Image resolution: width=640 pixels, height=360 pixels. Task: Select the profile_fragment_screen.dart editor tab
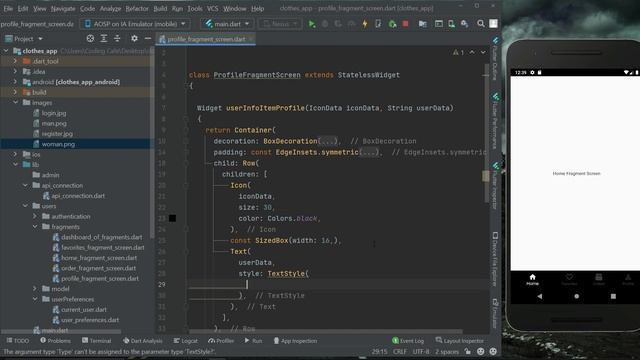(206, 39)
